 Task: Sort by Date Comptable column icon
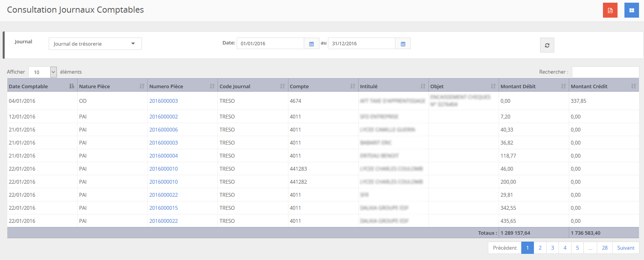pyautogui.click(x=72, y=86)
